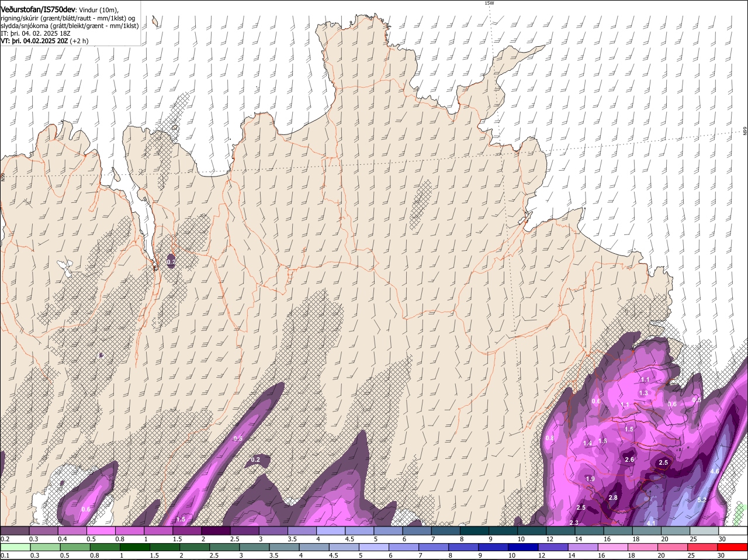The height and width of the screenshot is (560, 748).
Task: Click the 5.3 precipitation value on the map
Action: pyautogui.click(x=702, y=500)
